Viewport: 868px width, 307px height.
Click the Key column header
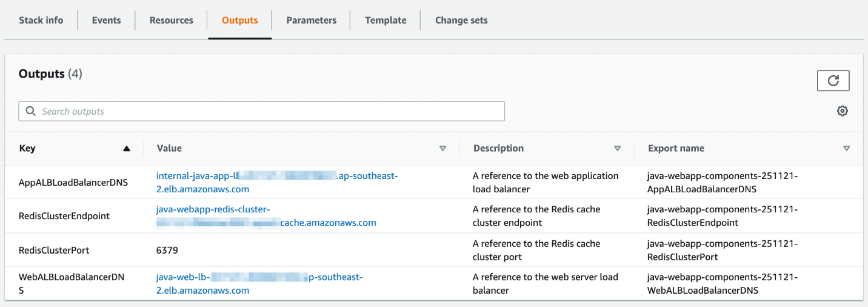tap(27, 149)
